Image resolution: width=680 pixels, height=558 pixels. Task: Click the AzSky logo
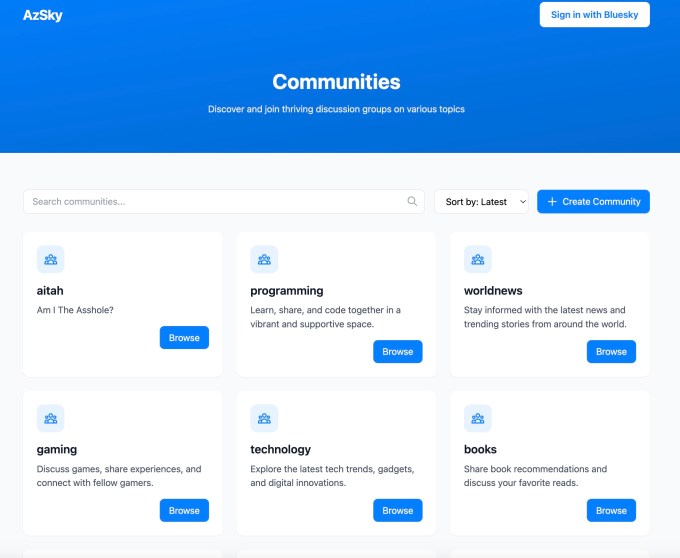42,15
